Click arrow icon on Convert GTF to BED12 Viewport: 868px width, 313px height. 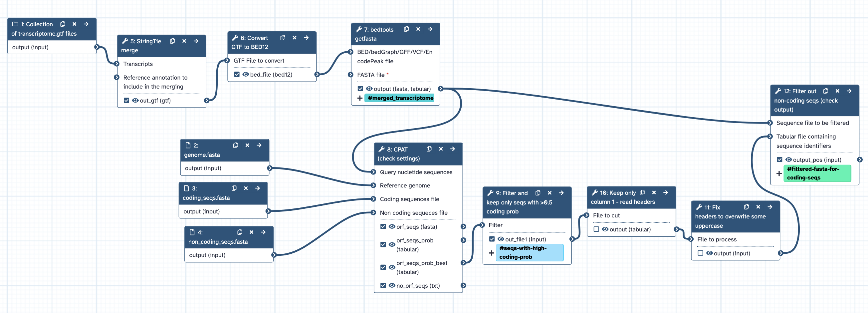tap(306, 38)
